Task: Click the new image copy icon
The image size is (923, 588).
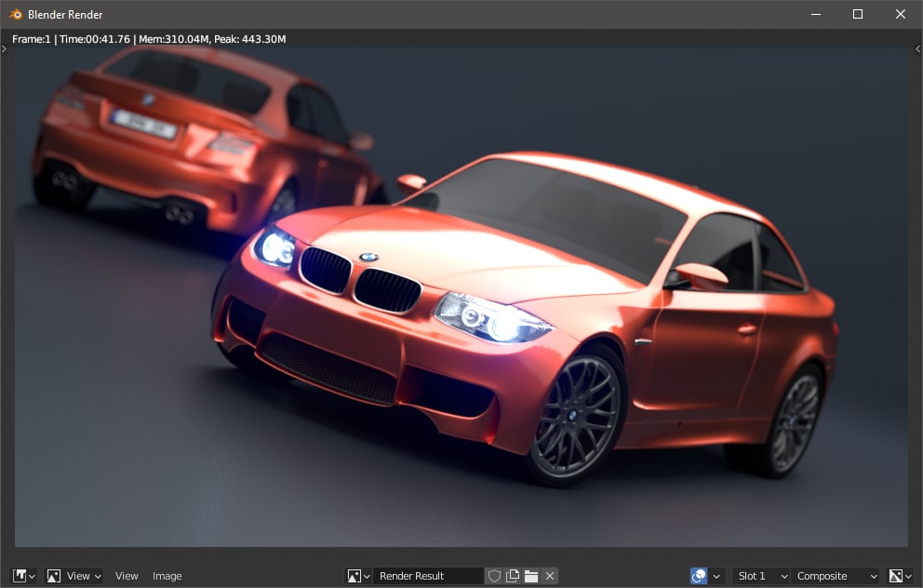Action: (513, 576)
